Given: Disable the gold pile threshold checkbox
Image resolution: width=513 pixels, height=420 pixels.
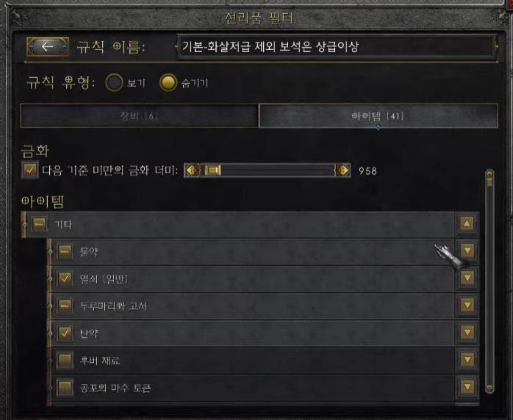Looking at the screenshot, I should pos(30,170).
